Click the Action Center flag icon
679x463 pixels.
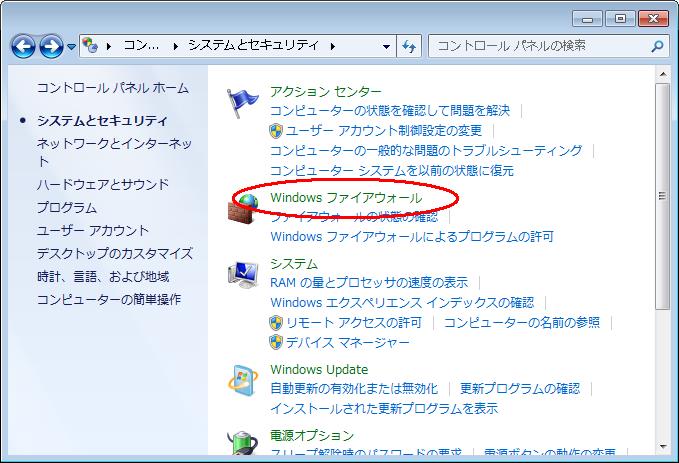point(243,103)
